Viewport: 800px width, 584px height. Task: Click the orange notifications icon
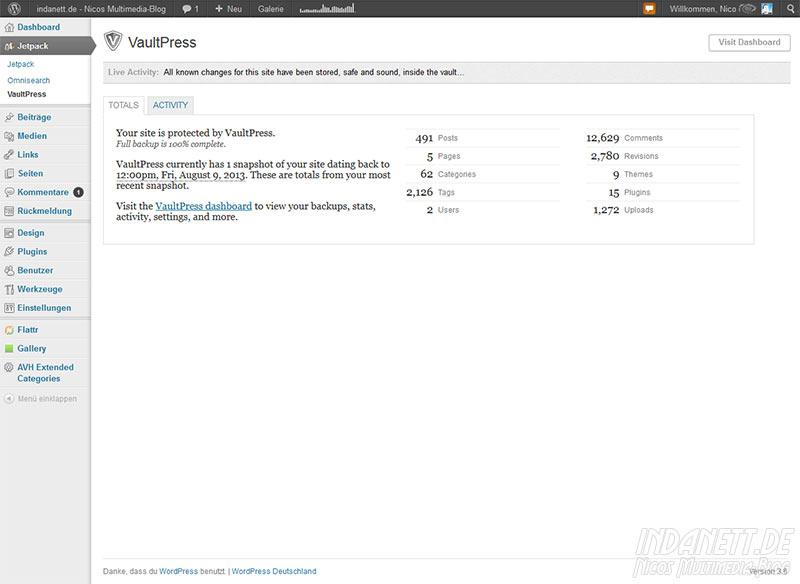649,9
